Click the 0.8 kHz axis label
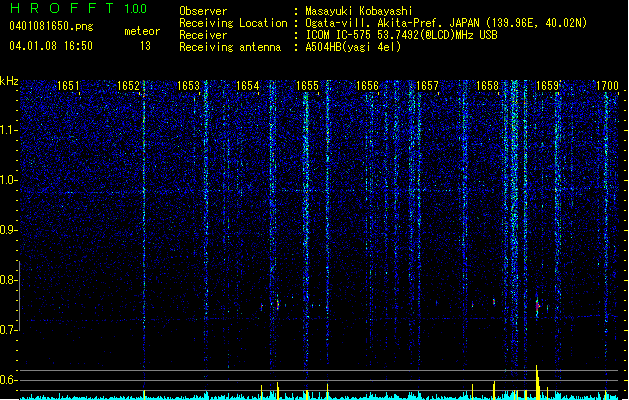 coord(9,280)
